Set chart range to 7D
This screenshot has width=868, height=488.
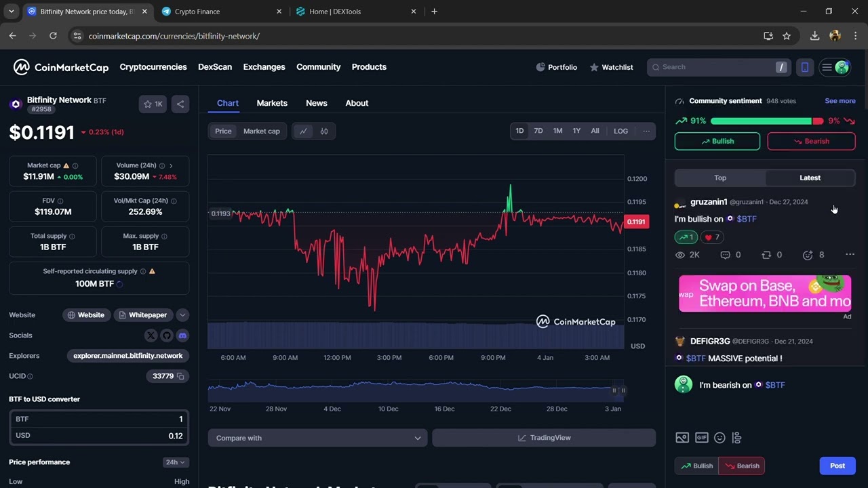pyautogui.click(x=538, y=131)
